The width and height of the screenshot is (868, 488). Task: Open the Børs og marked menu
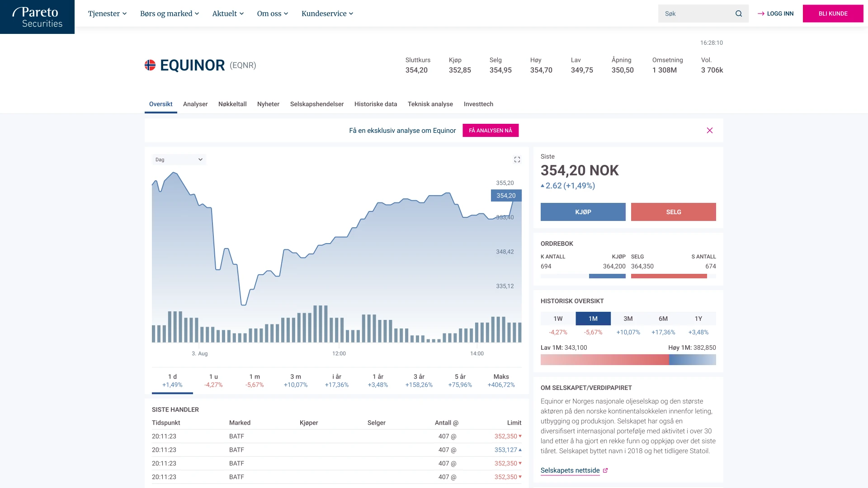point(170,14)
